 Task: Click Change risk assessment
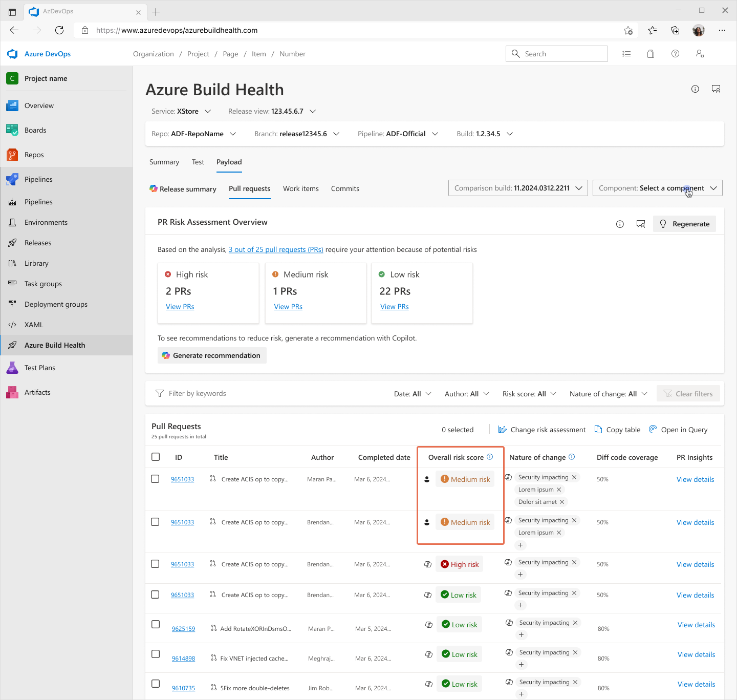coord(542,430)
